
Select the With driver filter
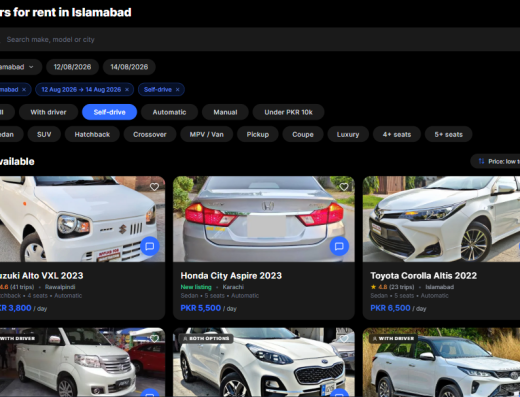(48, 112)
